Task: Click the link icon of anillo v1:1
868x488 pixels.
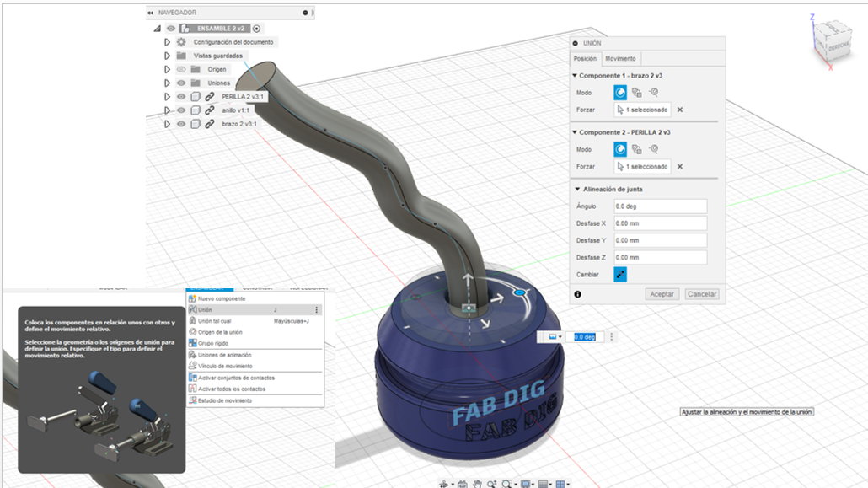Action: click(x=210, y=110)
